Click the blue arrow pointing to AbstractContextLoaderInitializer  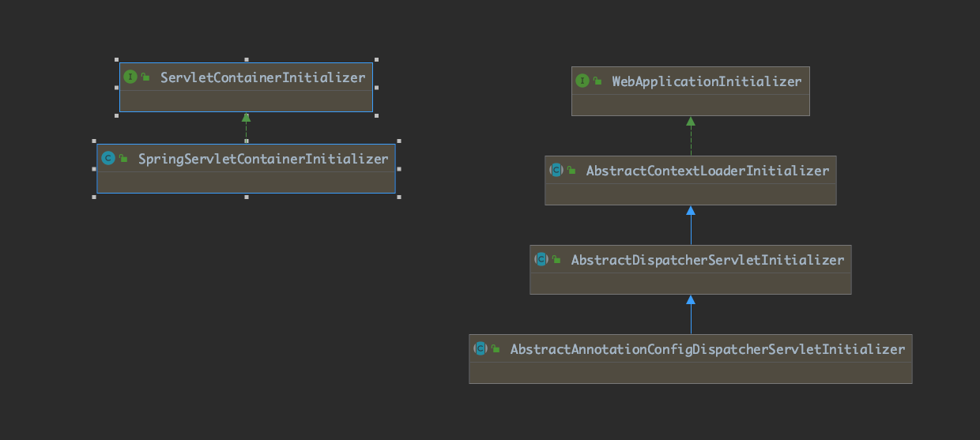pos(691,225)
